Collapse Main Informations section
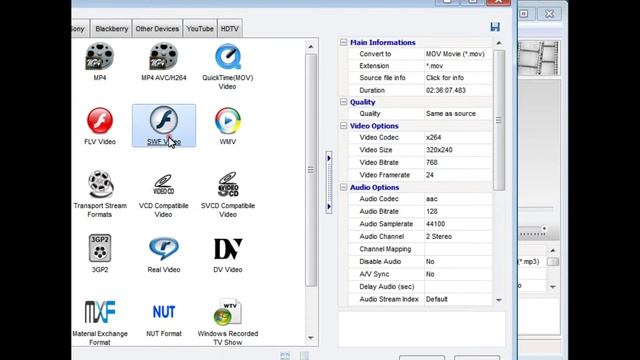The height and width of the screenshot is (360, 640). click(x=344, y=42)
